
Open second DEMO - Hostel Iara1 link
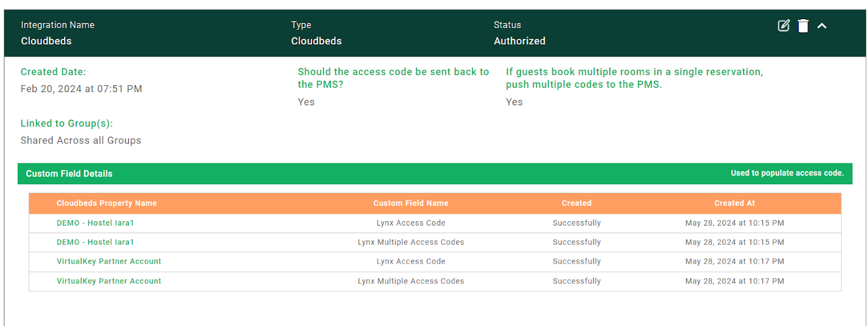pos(95,242)
